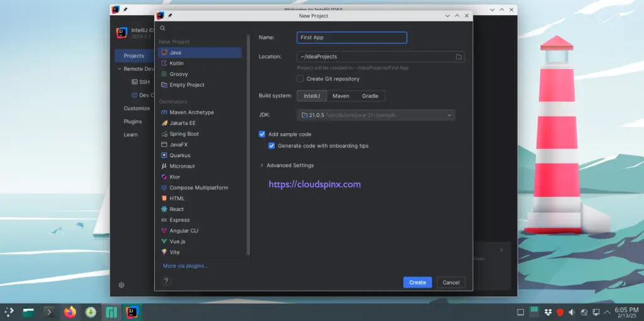Choose the HTML generator icon
The width and height of the screenshot is (644, 321).
tap(164, 199)
